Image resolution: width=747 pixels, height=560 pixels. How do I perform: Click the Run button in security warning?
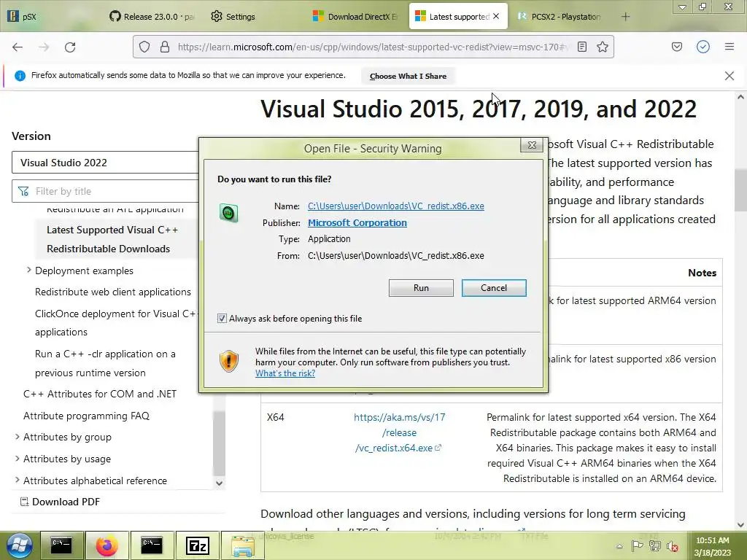tap(421, 287)
